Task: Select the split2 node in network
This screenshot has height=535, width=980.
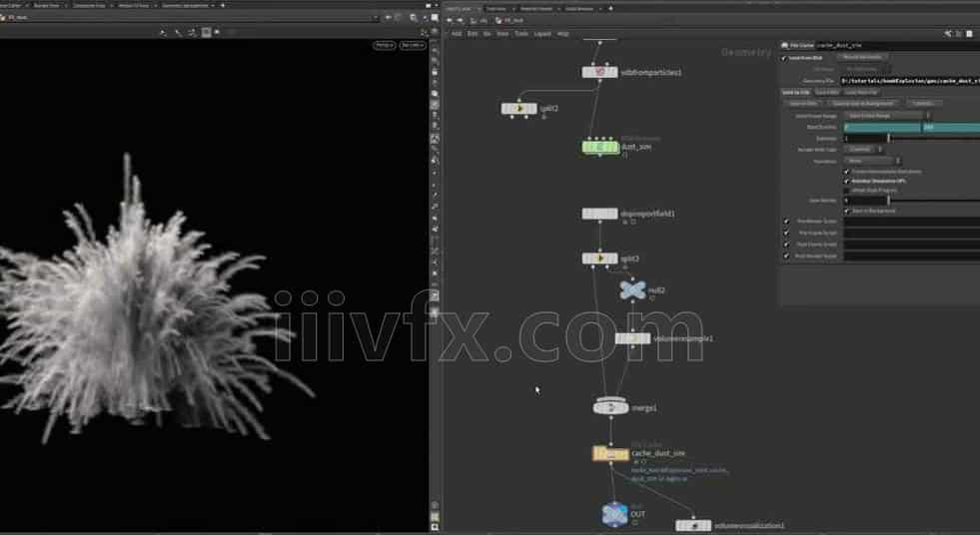Action: pyautogui.click(x=518, y=109)
